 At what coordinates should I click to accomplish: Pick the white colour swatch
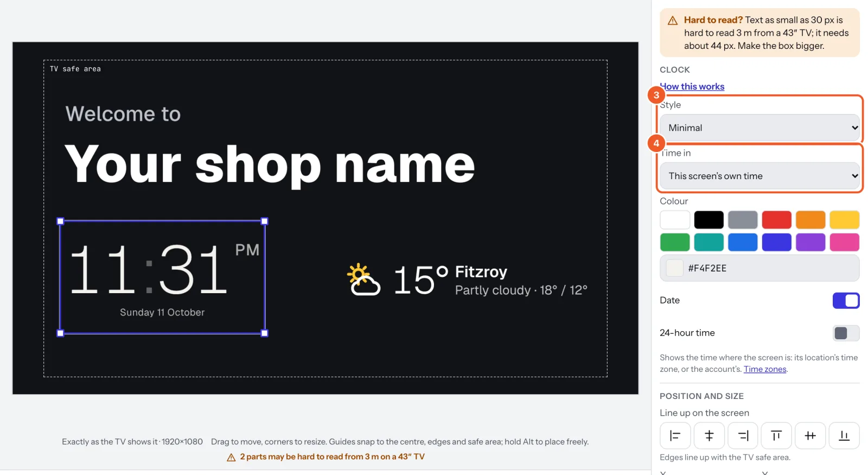click(675, 220)
